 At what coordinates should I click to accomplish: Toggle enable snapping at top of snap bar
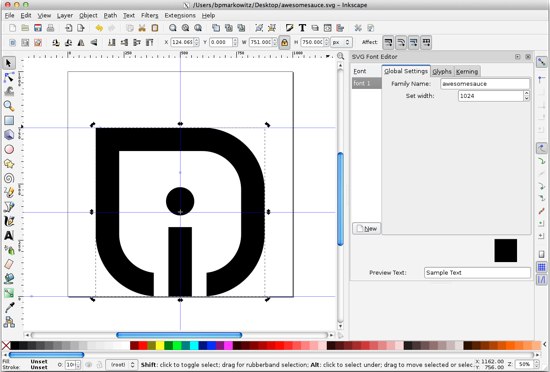(x=542, y=62)
